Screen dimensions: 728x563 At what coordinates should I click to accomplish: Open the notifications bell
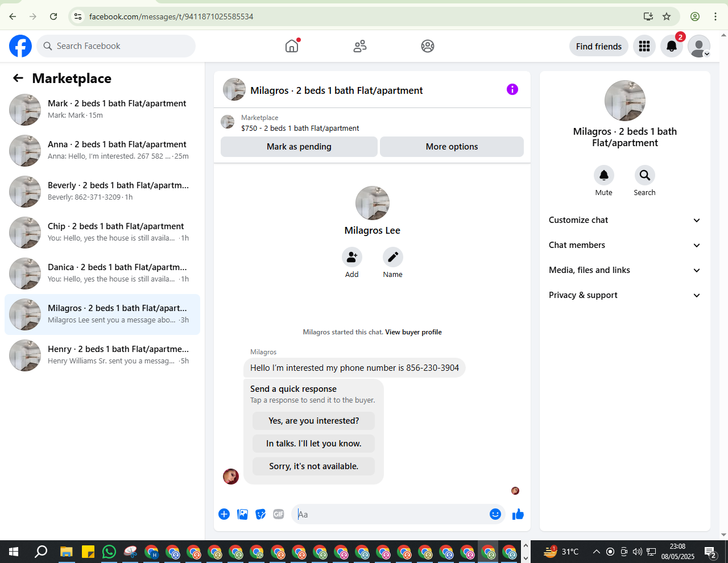pyautogui.click(x=672, y=46)
